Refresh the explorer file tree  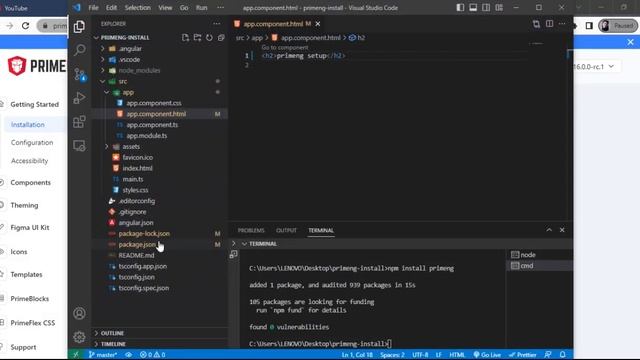(x=209, y=38)
